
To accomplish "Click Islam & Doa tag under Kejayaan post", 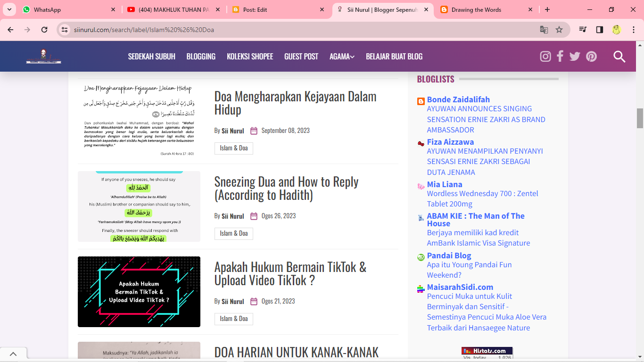I will pyautogui.click(x=234, y=148).
